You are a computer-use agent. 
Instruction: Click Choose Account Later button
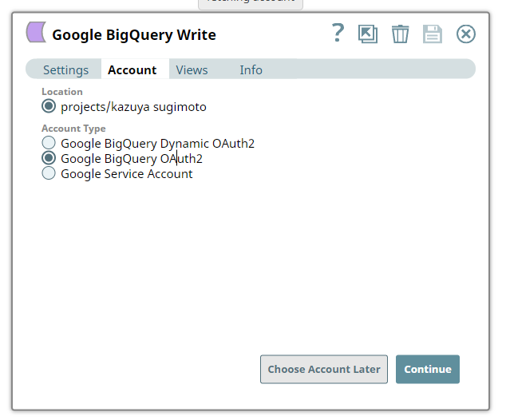324,369
